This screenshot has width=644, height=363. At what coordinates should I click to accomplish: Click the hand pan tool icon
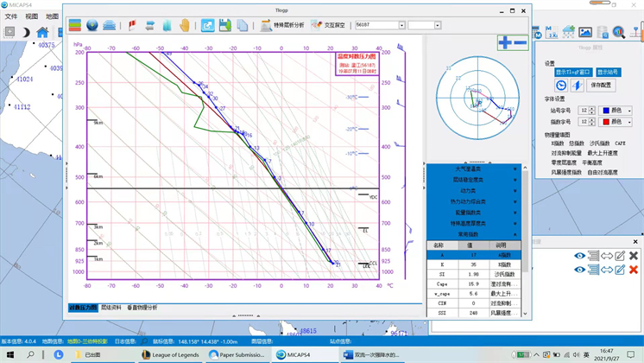pos(185,26)
